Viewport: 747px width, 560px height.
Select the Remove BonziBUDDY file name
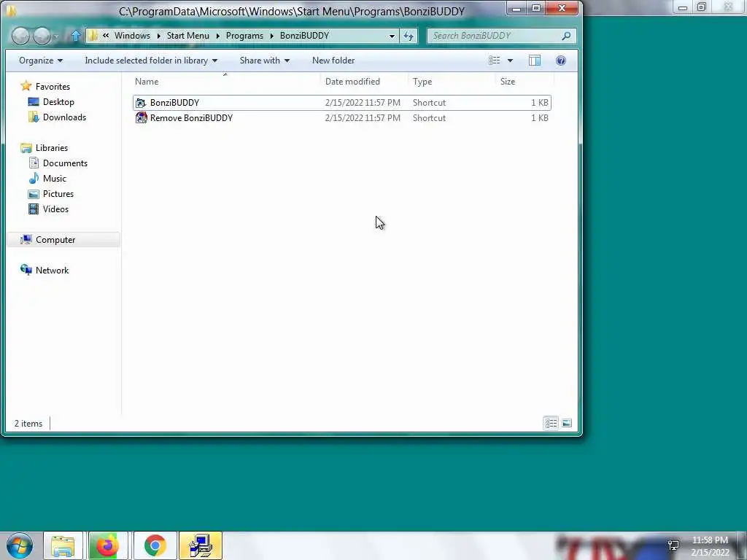[191, 118]
